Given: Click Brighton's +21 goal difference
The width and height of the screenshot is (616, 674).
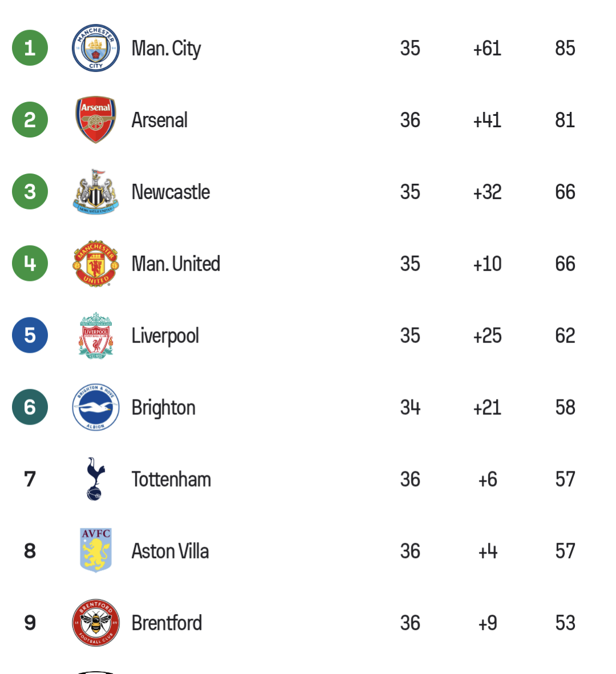Looking at the screenshot, I should point(487,407).
